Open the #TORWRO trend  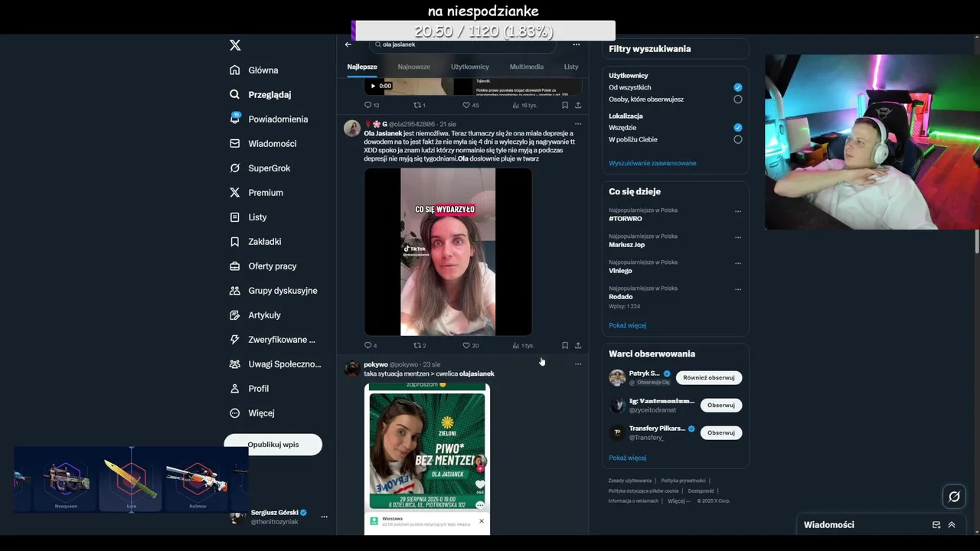pyautogui.click(x=626, y=219)
